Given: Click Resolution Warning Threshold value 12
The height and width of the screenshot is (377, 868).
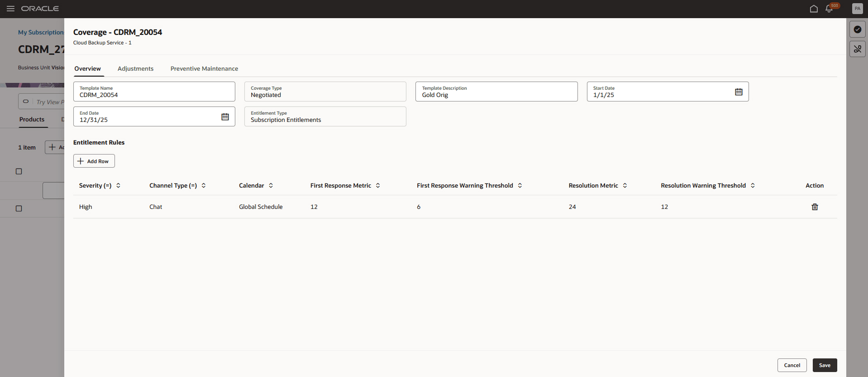Looking at the screenshot, I should pyautogui.click(x=664, y=207).
